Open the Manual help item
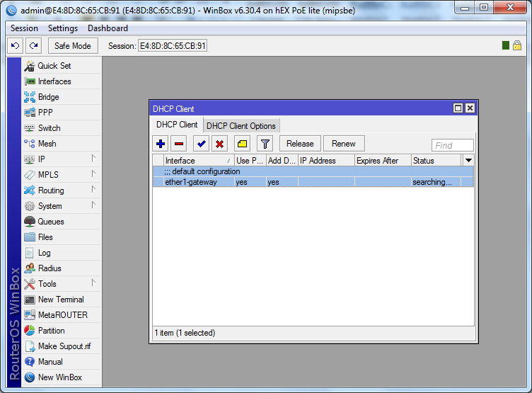This screenshot has width=532, height=393. 62,362
